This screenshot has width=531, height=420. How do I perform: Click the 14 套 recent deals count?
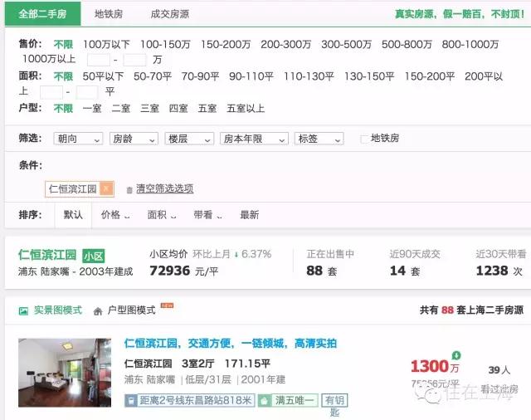pyautogui.click(x=405, y=271)
